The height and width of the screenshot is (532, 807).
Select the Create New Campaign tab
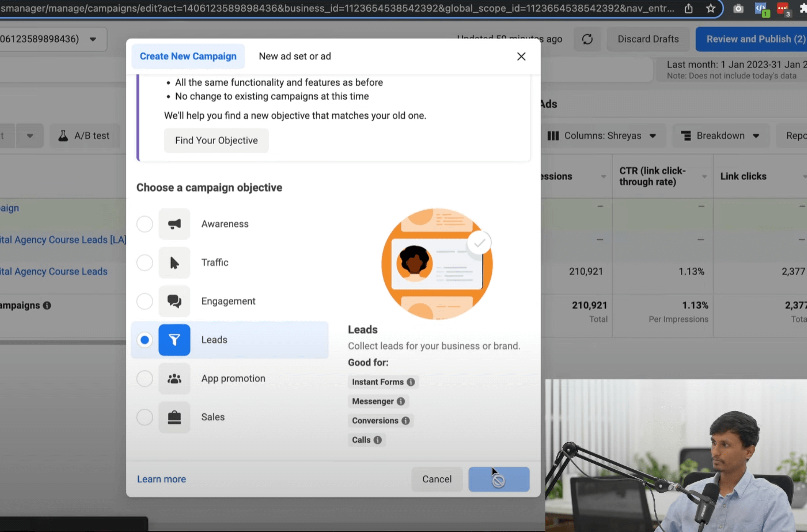tap(188, 56)
